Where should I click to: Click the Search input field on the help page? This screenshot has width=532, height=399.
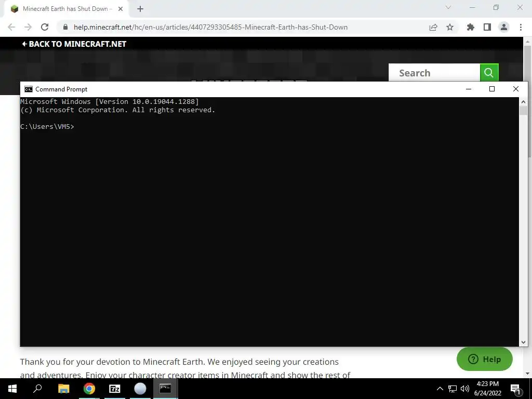pos(435,73)
